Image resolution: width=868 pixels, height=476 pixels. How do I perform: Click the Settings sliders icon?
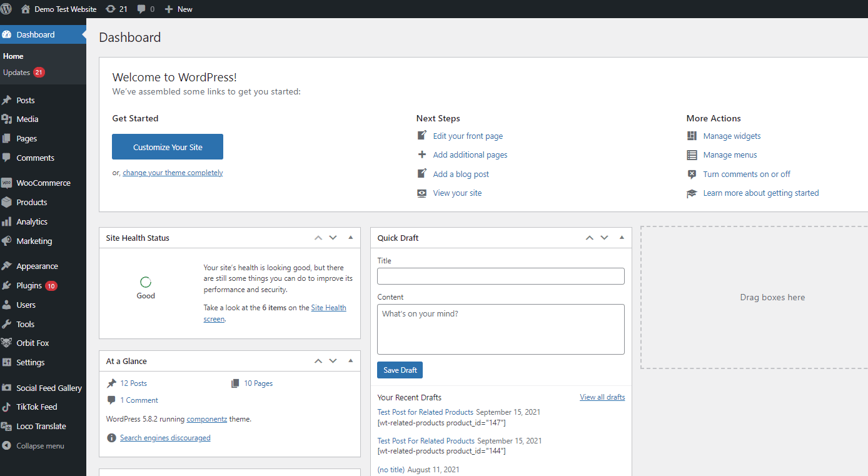pyautogui.click(x=7, y=362)
